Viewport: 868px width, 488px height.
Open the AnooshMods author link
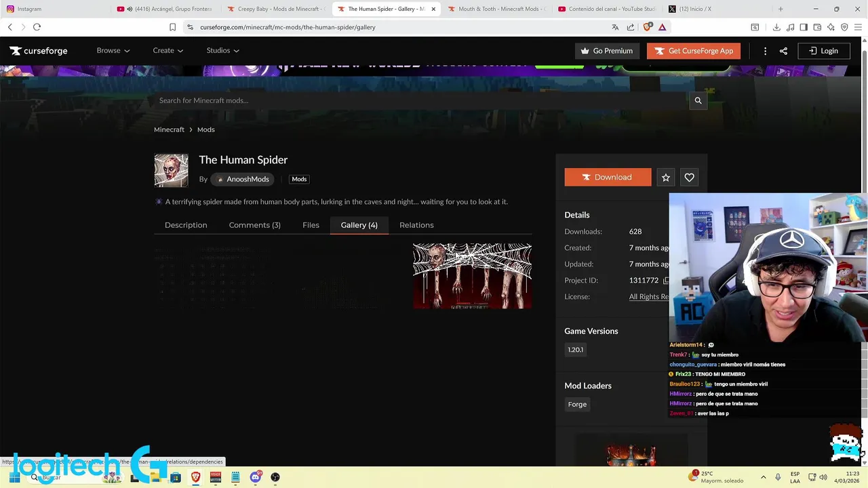pyautogui.click(x=243, y=179)
